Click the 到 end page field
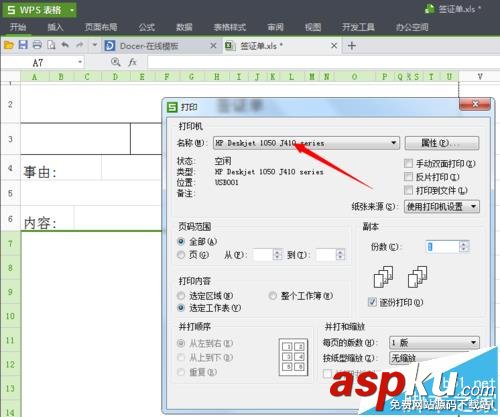Image resolution: width=500 pixels, height=417 pixels. tap(326, 255)
